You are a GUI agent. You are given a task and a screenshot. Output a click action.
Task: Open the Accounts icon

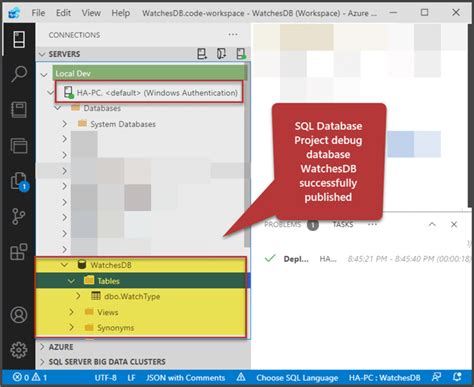(19, 315)
